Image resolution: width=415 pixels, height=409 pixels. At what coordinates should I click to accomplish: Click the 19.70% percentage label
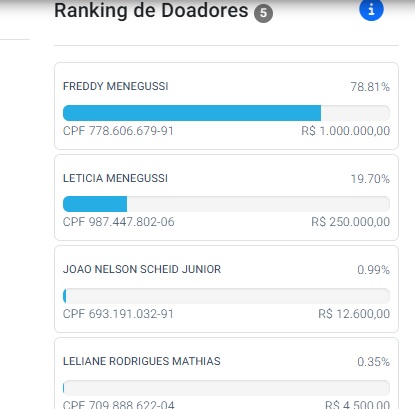[370, 179]
